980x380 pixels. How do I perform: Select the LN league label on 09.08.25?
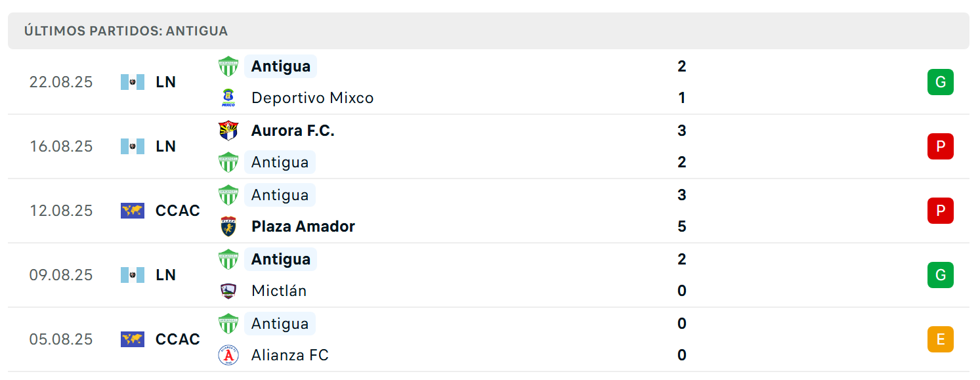tap(165, 275)
